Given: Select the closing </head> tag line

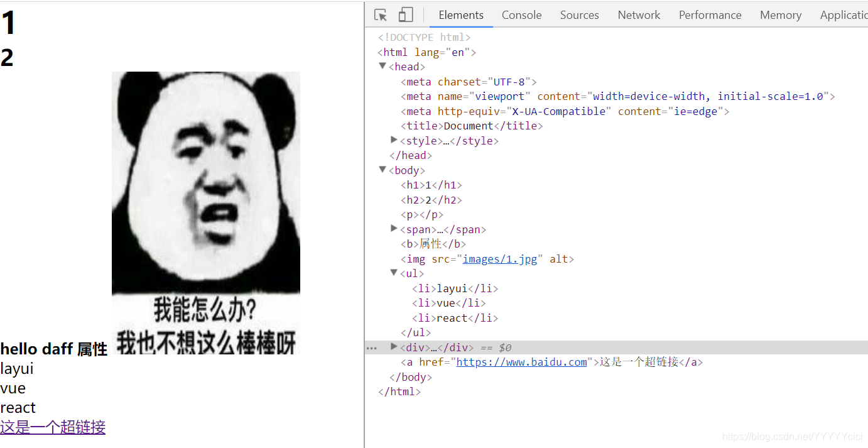Looking at the screenshot, I should 411,155.
